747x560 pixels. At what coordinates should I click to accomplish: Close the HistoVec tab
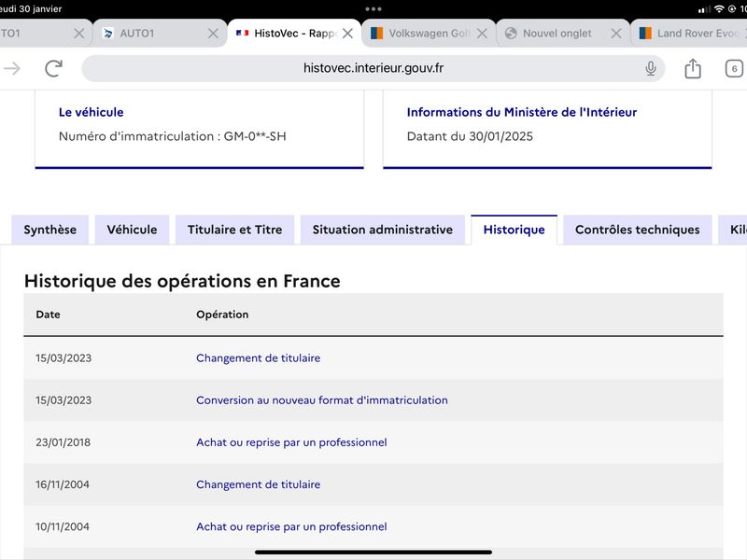[x=347, y=34]
